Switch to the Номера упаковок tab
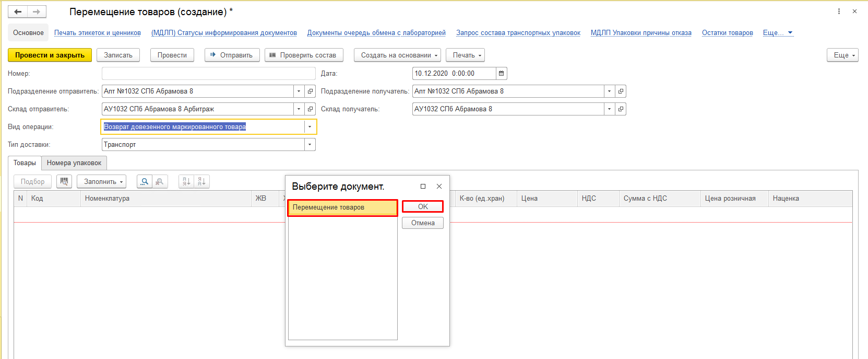 tap(74, 163)
